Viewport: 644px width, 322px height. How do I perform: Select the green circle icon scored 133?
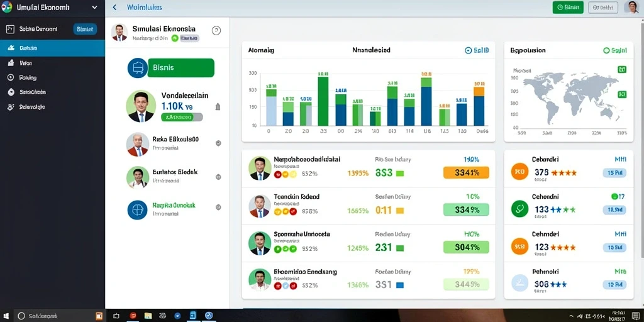point(519,209)
